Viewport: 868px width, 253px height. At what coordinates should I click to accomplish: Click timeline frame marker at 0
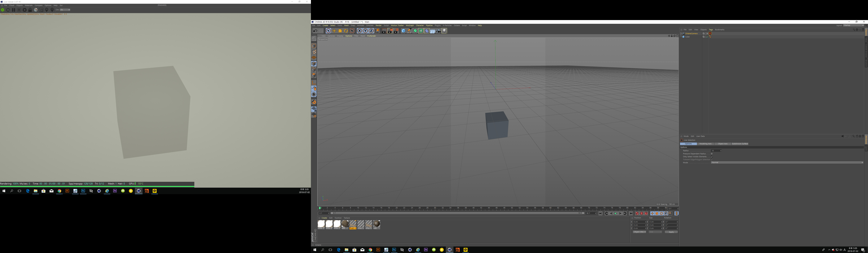point(320,208)
